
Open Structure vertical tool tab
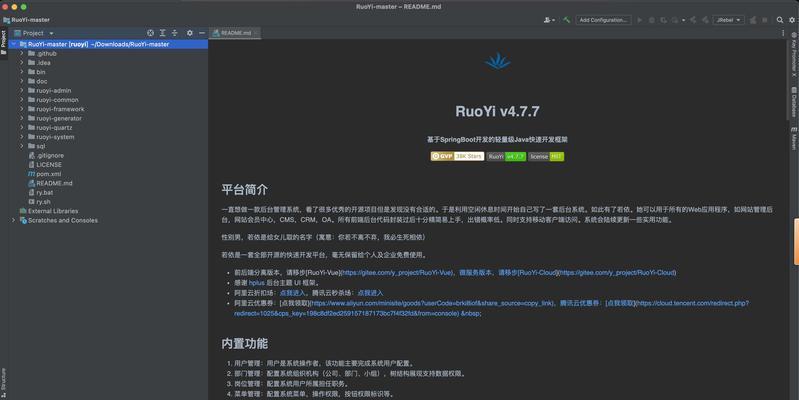[3, 383]
